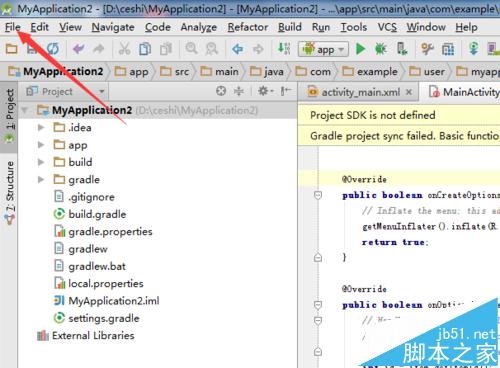
Task: Select the java breadcrumb folder
Action: 267,71
